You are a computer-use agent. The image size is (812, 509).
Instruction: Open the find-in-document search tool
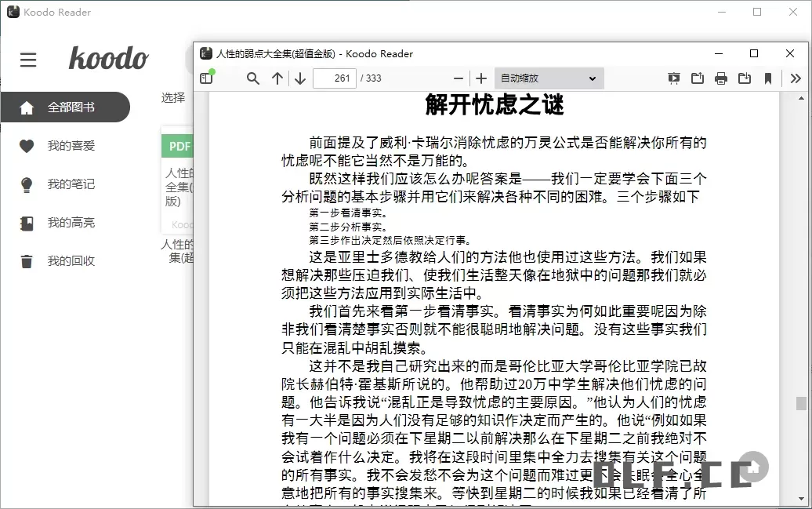click(x=252, y=78)
